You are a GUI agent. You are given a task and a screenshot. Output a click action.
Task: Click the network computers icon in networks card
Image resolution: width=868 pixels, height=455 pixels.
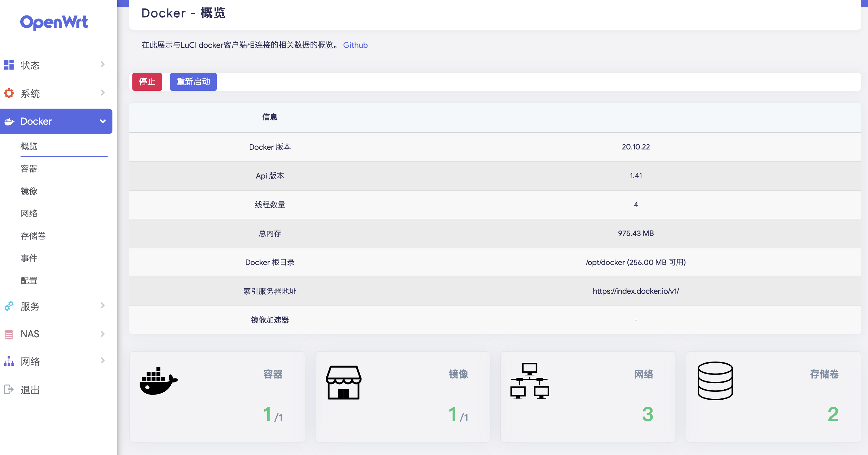click(x=530, y=381)
